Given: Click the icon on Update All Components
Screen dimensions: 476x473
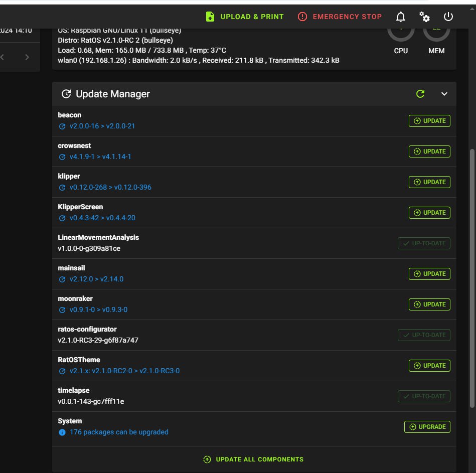Looking at the screenshot, I should (207, 459).
